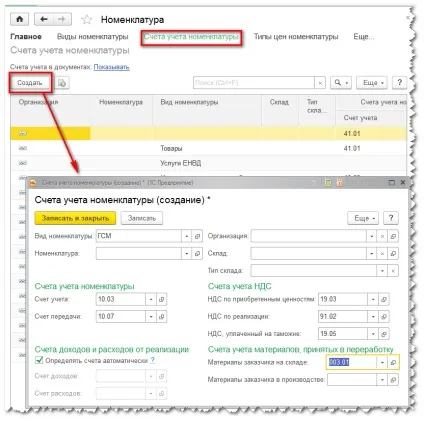Open the Типы цен номенклатуры tab

[x=296, y=37]
